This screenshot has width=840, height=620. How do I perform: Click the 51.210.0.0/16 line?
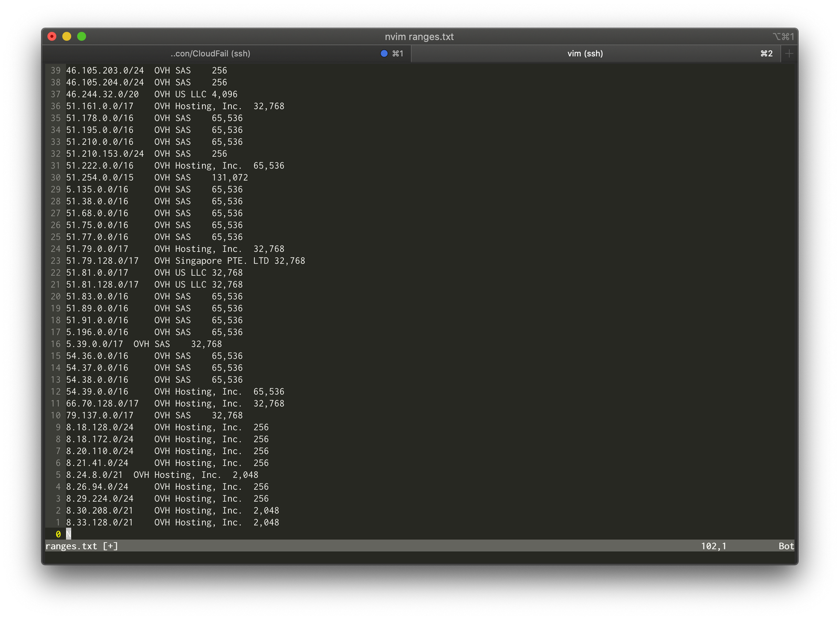(100, 142)
